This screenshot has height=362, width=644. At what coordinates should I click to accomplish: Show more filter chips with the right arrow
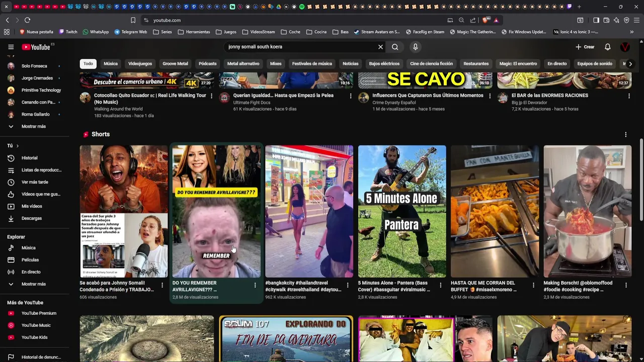(630, 64)
